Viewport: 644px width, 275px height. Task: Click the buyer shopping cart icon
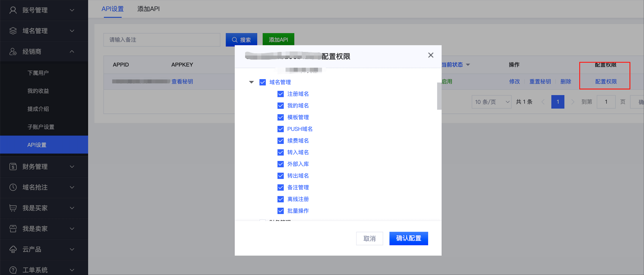13,208
